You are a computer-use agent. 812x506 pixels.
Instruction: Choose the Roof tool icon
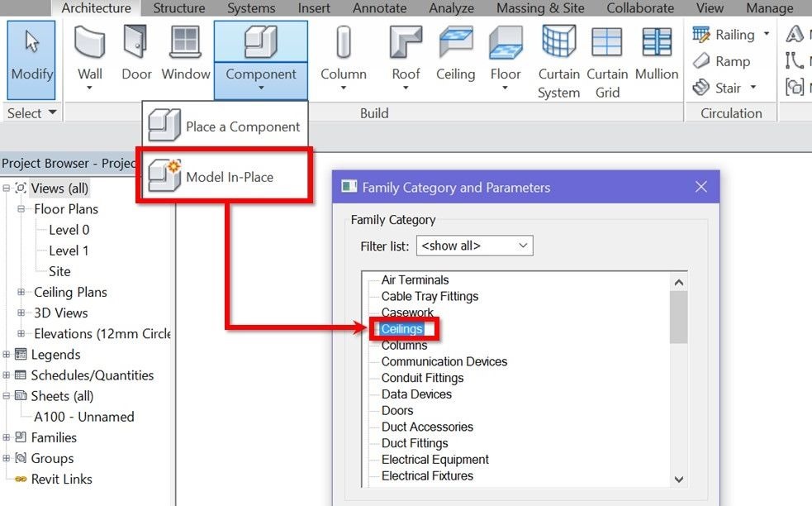[x=406, y=42]
